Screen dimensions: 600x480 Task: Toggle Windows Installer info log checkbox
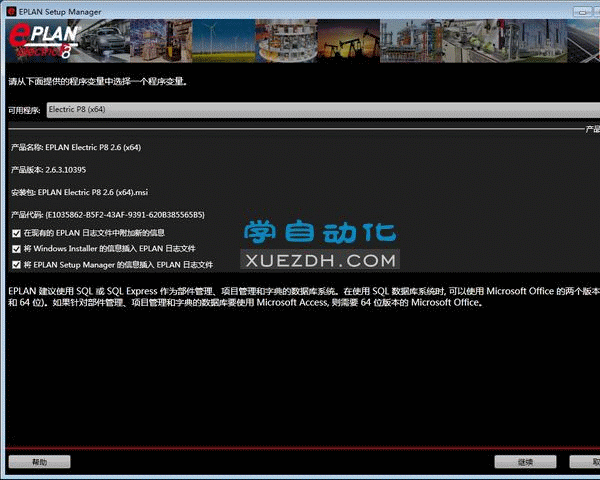coord(16,249)
